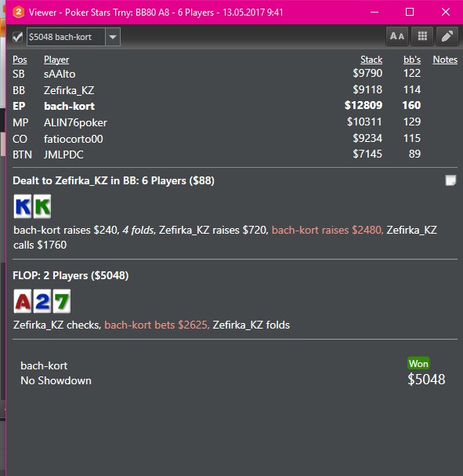Select player ALIN76poker in the list

75,122
